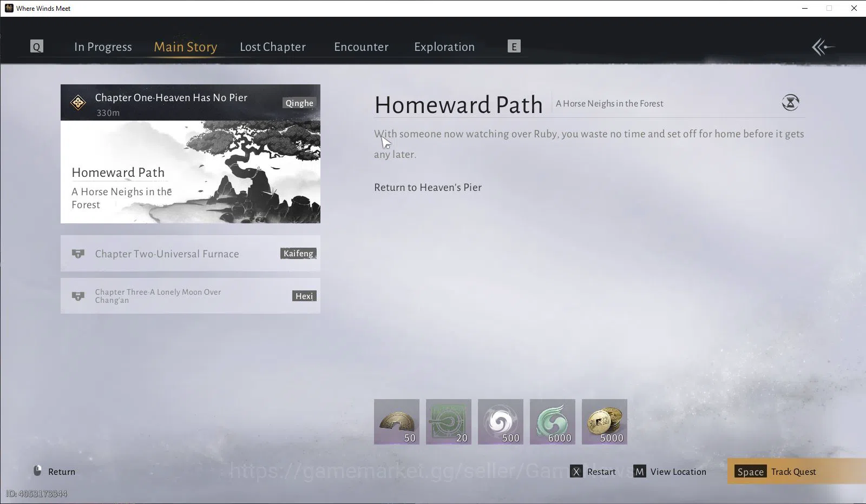This screenshot has width=866, height=504.
Task: Open the Encounter tab
Action: (x=361, y=47)
